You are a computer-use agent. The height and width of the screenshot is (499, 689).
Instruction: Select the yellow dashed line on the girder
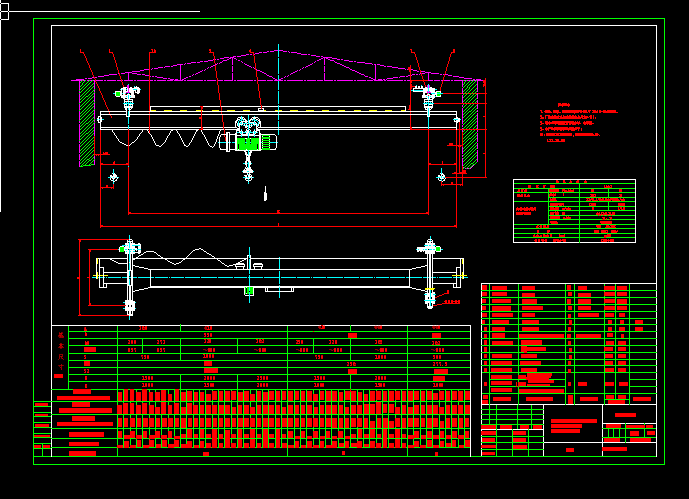[278, 109]
